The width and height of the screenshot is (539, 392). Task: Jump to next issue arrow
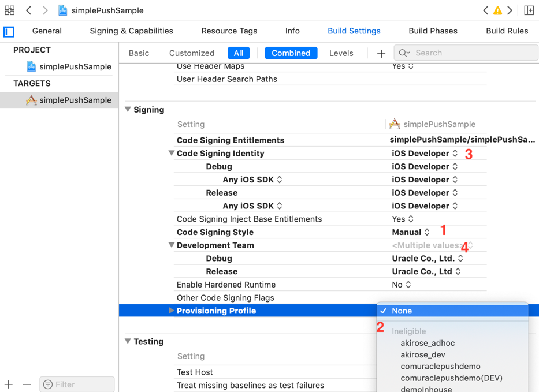pyautogui.click(x=510, y=10)
